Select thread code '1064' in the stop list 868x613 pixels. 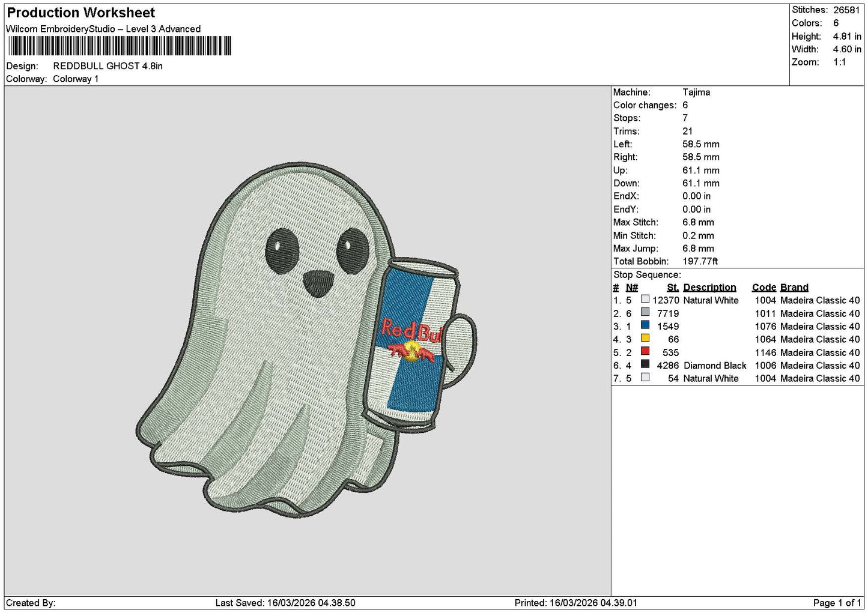pyautogui.click(x=765, y=340)
